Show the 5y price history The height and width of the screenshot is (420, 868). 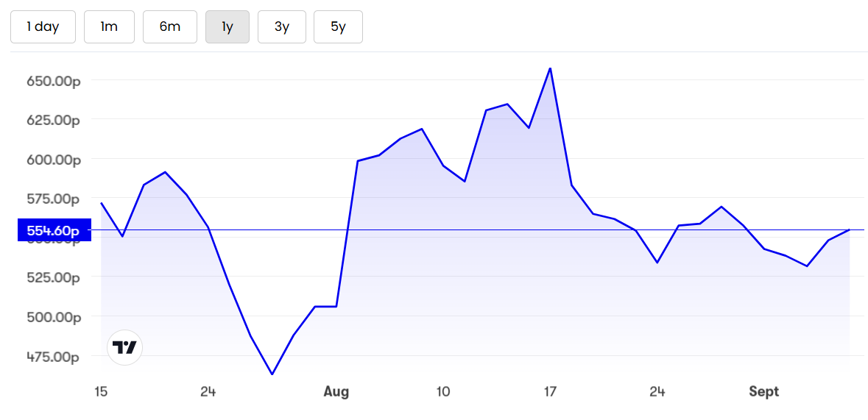[338, 26]
